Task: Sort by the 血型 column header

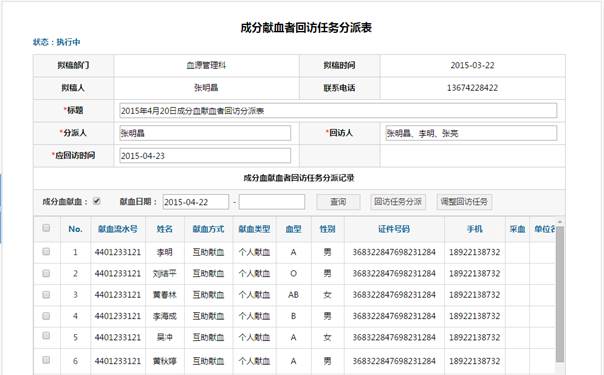Action: tap(293, 229)
